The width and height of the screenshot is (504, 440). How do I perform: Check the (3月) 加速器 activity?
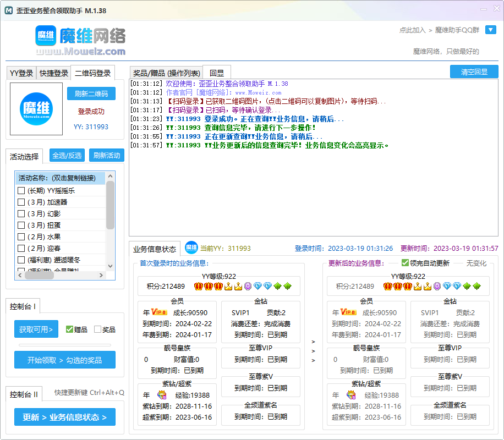coord(21,202)
